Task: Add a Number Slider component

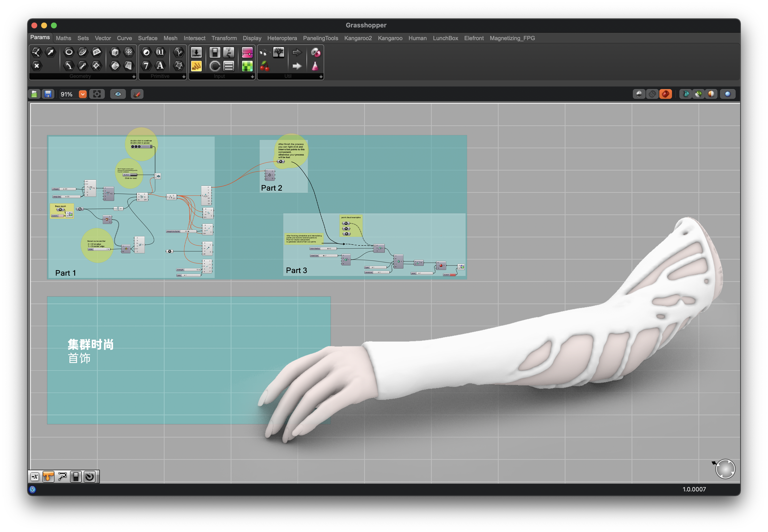Action: (x=196, y=52)
